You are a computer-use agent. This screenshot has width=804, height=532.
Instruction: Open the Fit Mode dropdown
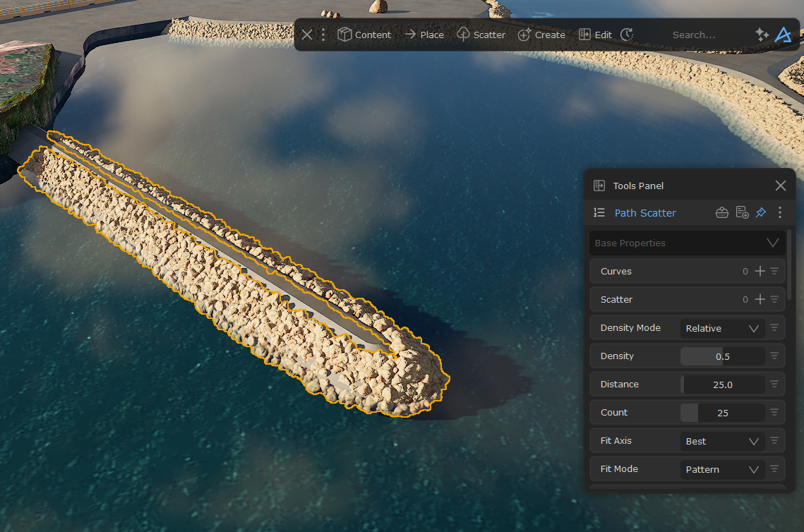tap(722, 469)
